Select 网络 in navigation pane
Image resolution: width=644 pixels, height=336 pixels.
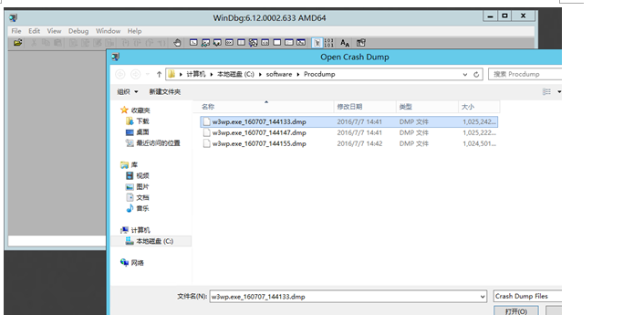[x=132, y=262]
